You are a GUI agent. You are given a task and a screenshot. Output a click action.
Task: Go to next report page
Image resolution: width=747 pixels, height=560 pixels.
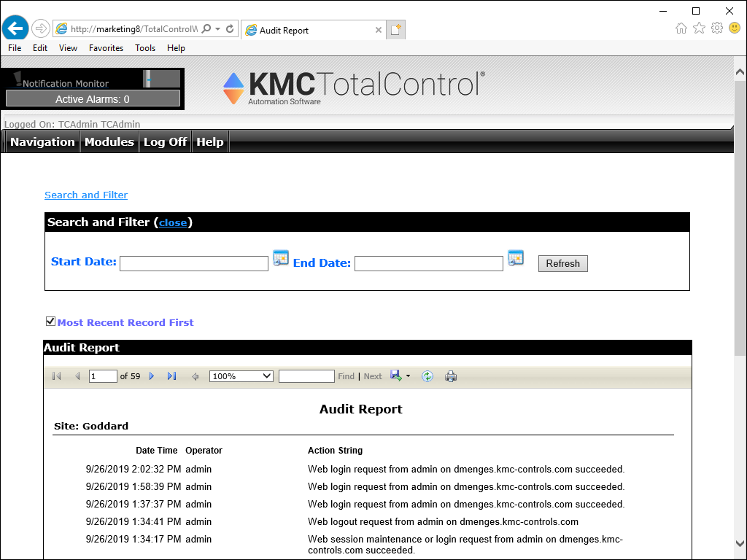click(x=152, y=376)
